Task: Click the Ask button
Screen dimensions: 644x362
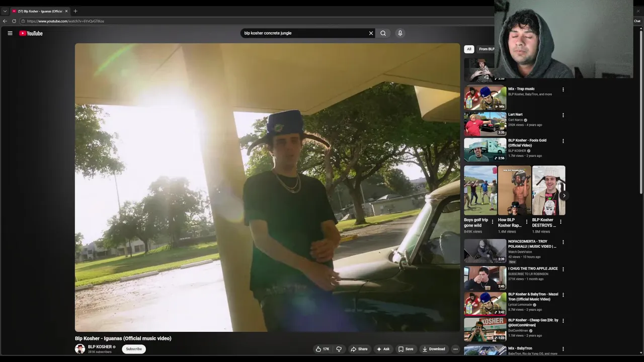Action: coord(383,349)
